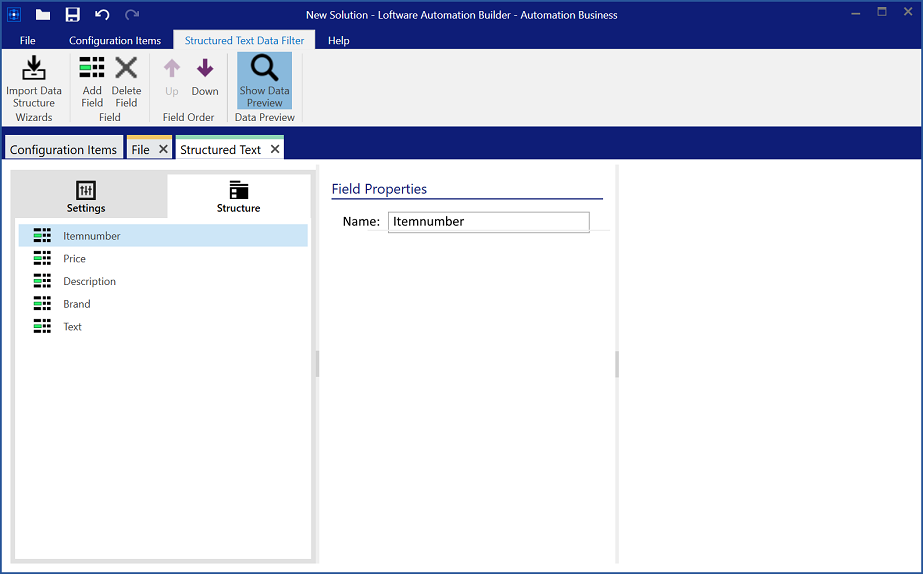This screenshot has height=574, width=923.
Task: Select the Price field in list
Action: coord(75,259)
